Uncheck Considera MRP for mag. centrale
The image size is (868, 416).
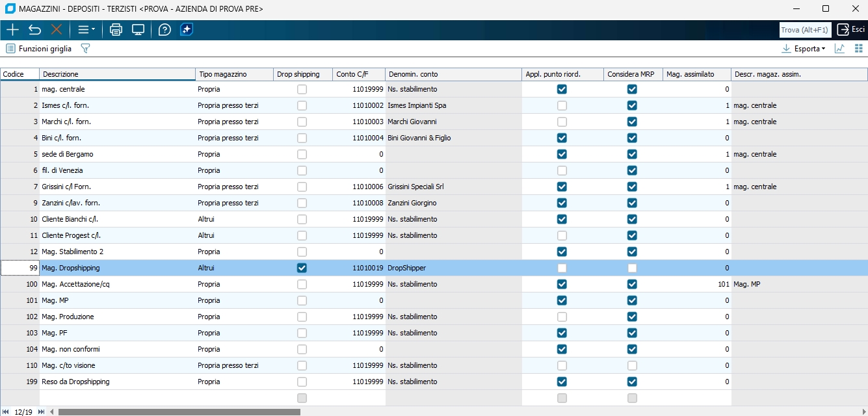coord(631,89)
